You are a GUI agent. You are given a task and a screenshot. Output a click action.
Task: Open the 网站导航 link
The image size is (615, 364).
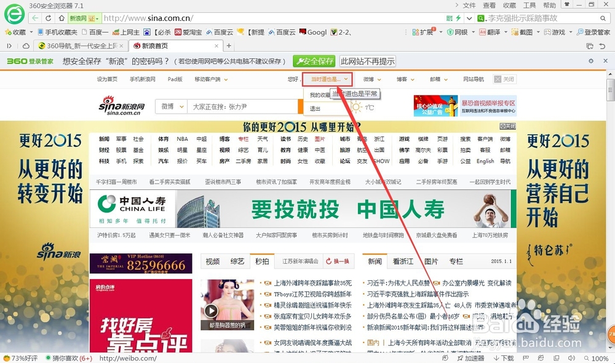(474, 79)
